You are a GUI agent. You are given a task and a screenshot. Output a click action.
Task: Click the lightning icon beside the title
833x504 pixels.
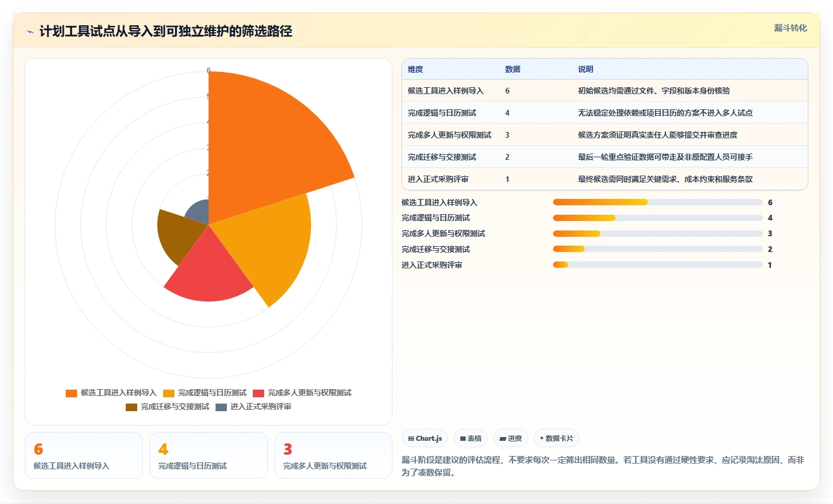30,32
